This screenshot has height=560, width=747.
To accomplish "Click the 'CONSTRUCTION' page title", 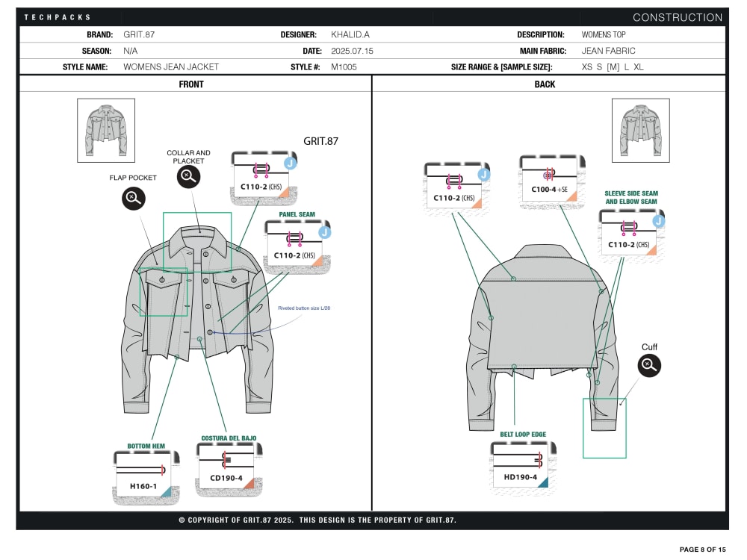I will point(678,18).
